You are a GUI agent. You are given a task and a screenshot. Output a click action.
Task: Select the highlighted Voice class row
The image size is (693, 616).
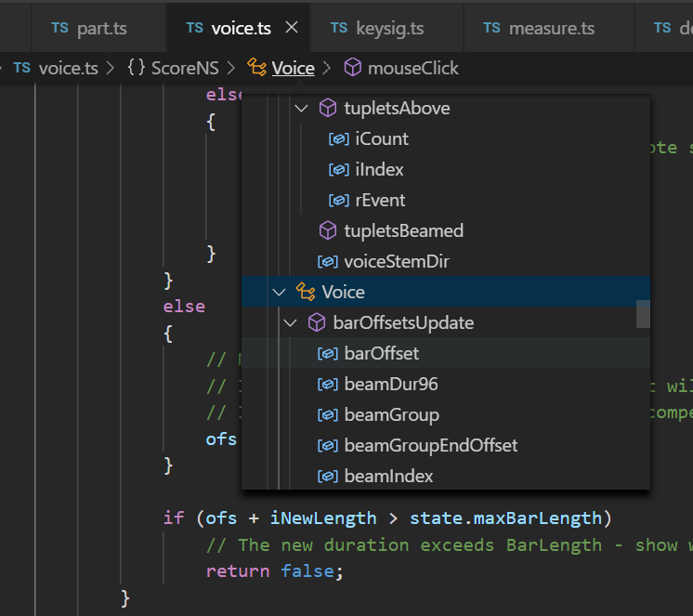pyautogui.click(x=446, y=292)
